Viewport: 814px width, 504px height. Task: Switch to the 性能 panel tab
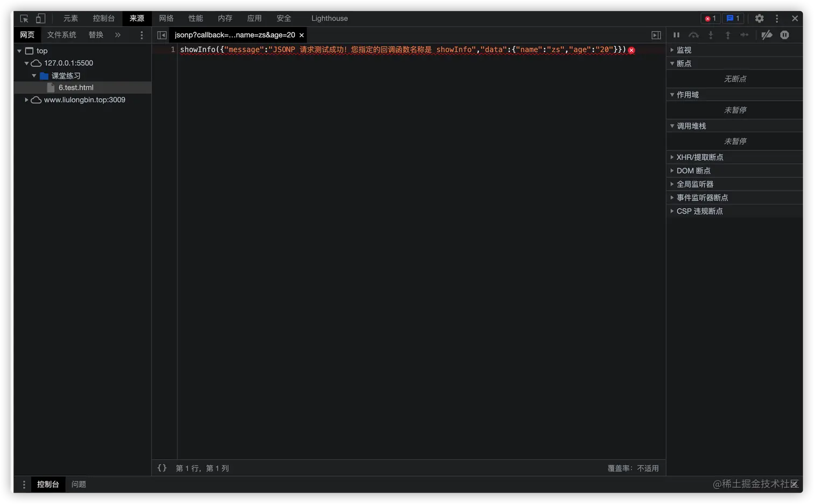(195, 18)
